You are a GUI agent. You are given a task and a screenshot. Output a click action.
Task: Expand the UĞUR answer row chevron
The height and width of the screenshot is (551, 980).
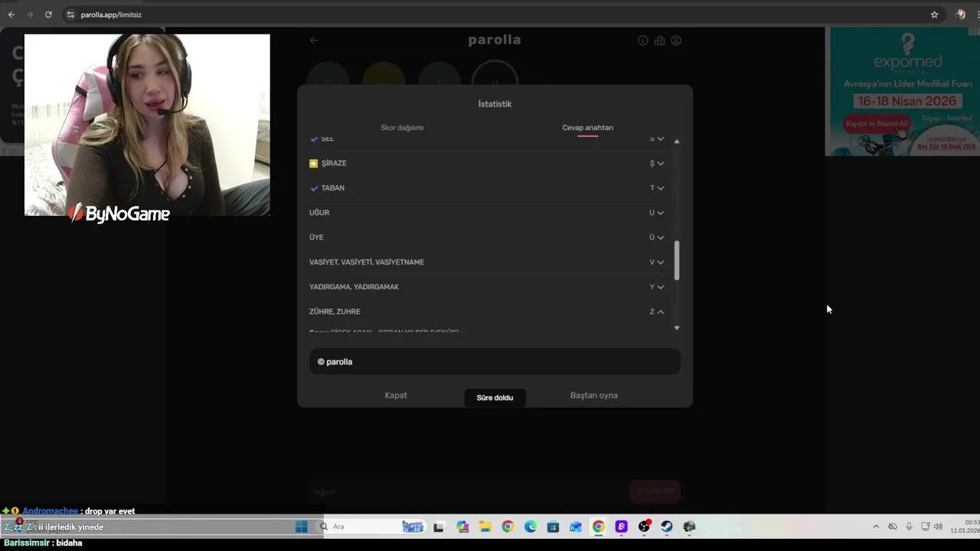(x=660, y=213)
